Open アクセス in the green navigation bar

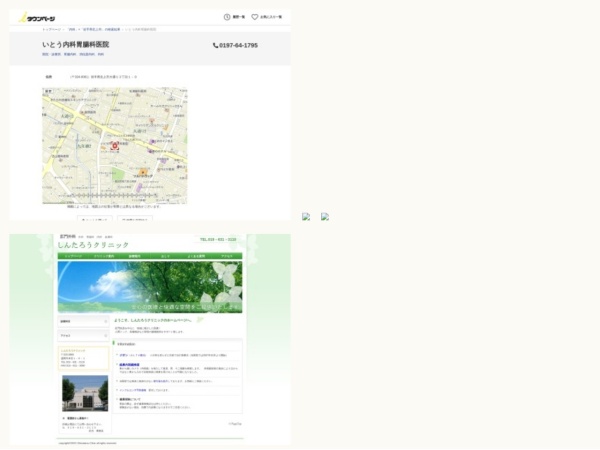click(227, 256)
